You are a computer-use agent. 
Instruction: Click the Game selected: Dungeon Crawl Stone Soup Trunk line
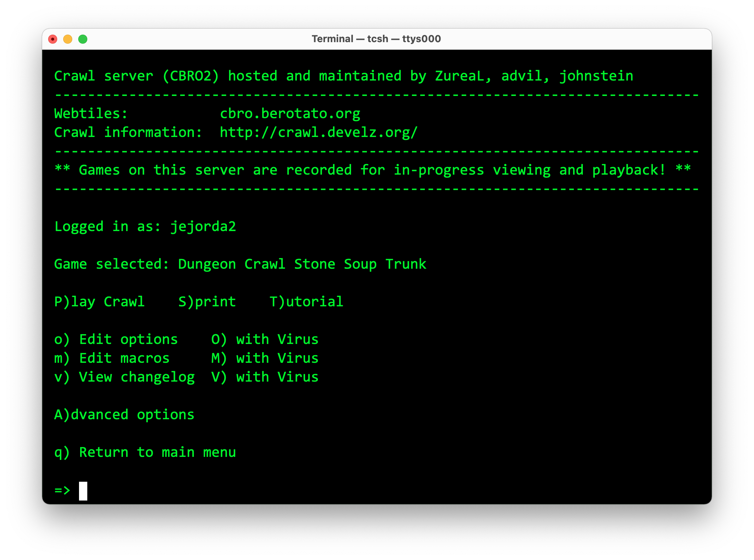[240, 264]
